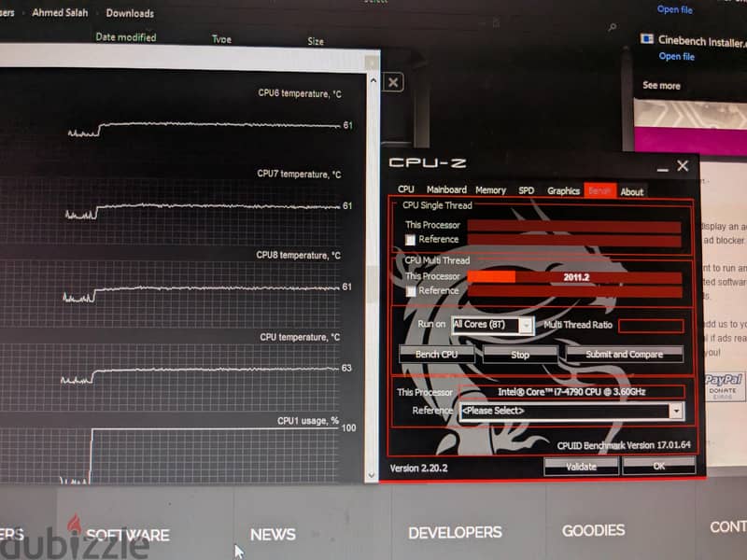The image size is (747, 560).
Task: Sort by Size column in Explorer
Action: (x=316, y=41)
